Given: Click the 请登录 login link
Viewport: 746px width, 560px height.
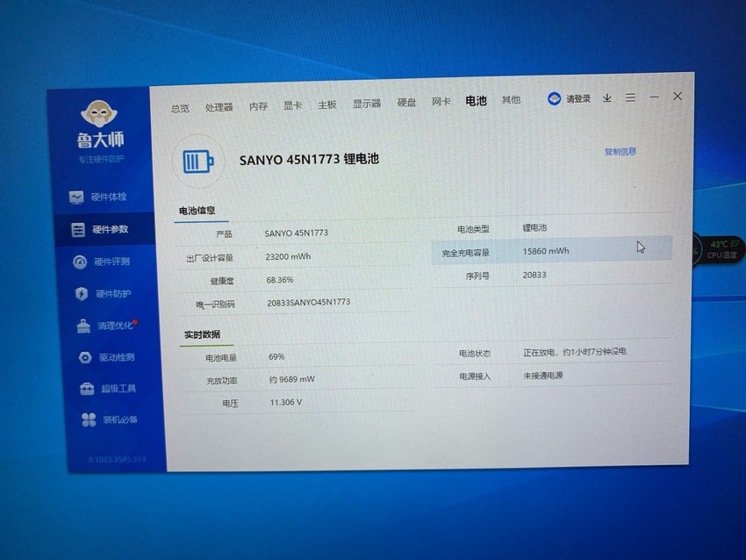Looking at the screenshot, I should coord(578,98).
